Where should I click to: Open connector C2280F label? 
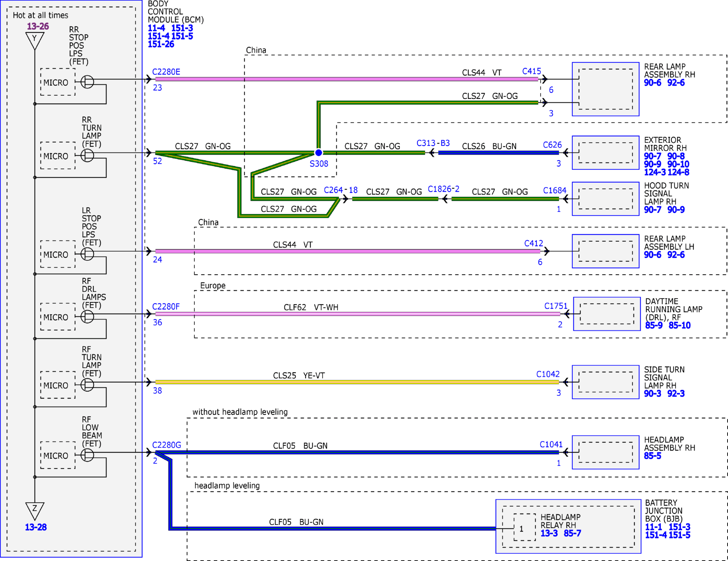click(166, 307)
